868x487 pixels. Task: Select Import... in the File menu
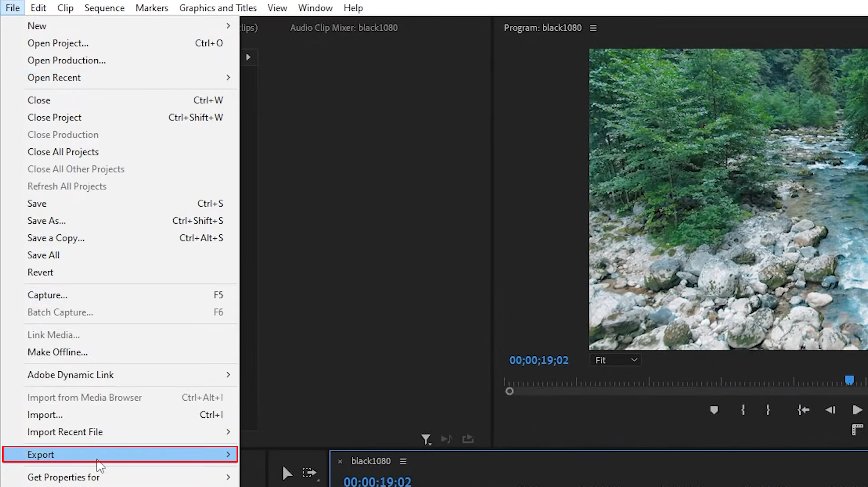[x=45, y=415]
